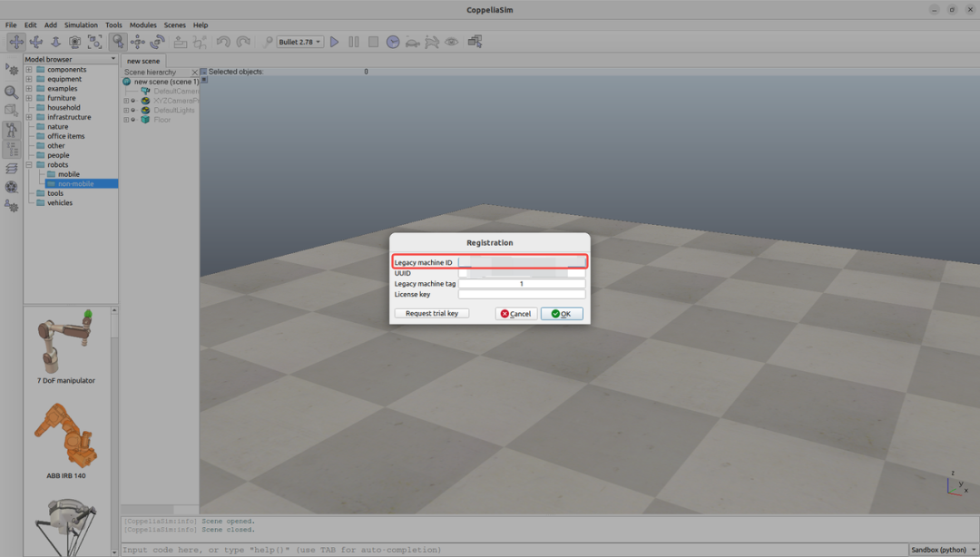Viewport: 980px width, 557px height.
Task: Expand the components folder
Action: coord(29,69)
